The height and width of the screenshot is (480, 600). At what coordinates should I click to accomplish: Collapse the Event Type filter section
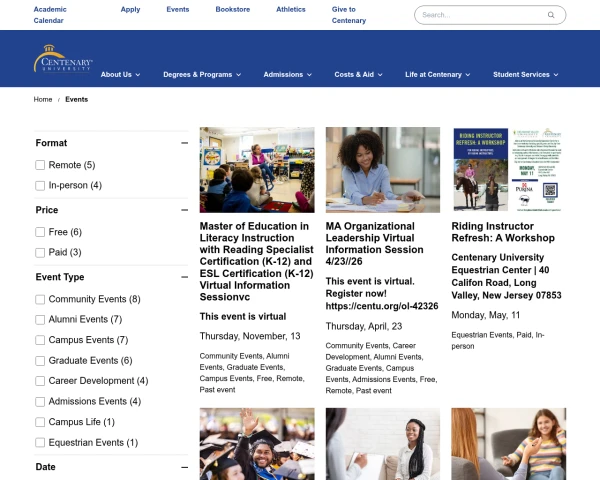[184, 277]
